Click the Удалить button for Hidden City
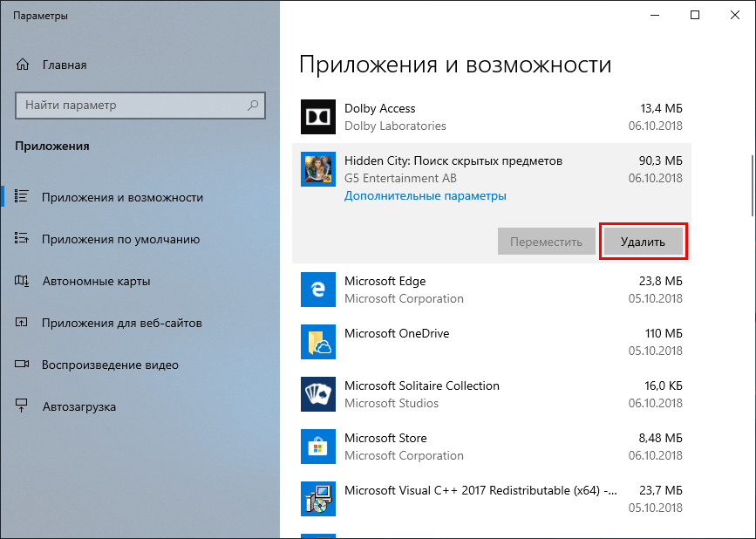 (x=644, y=242)
